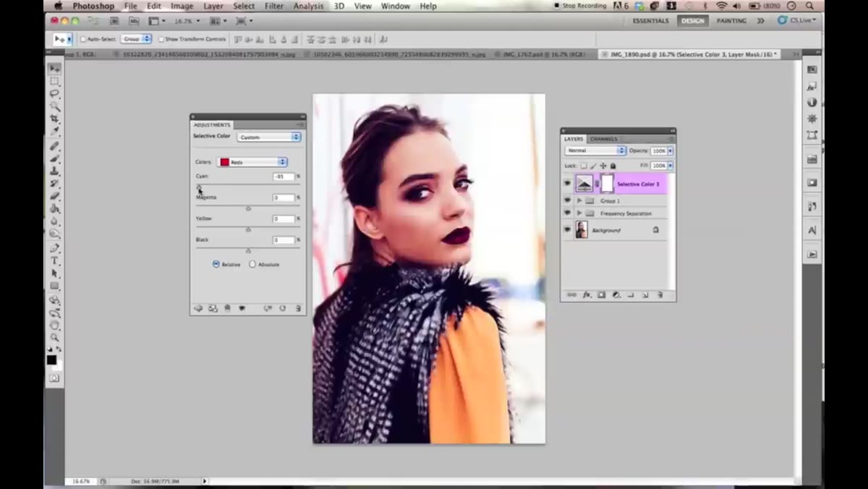Select the Brush tool
The image size is (868, 489).
[54, 158]
